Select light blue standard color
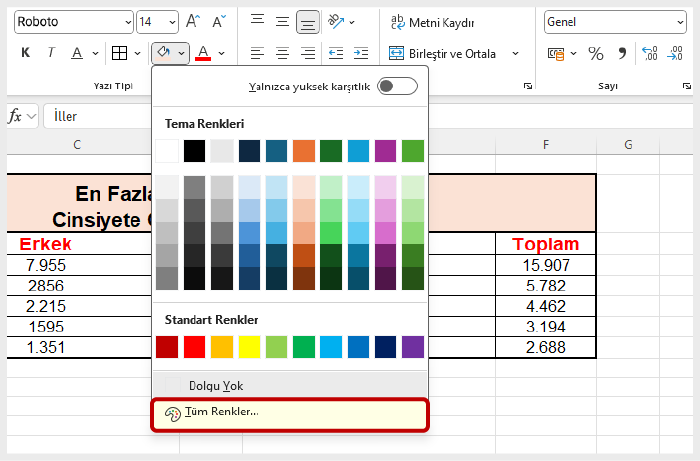 tap(331, 347)
